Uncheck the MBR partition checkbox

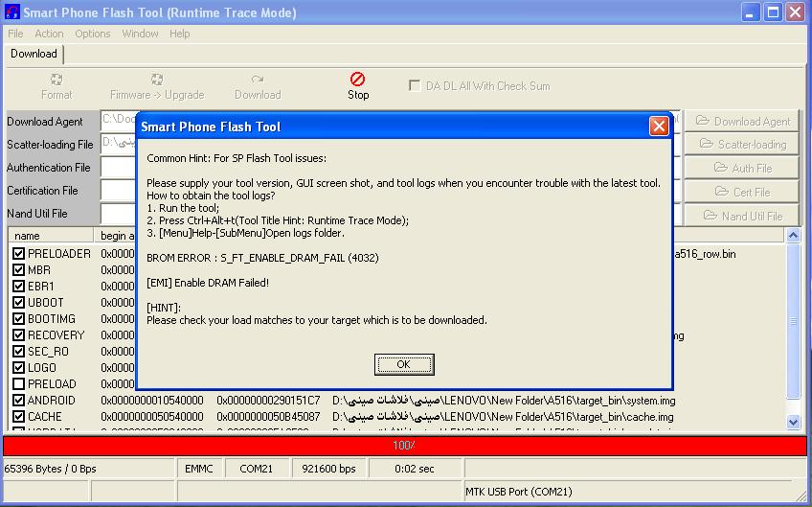coord(18,270)
